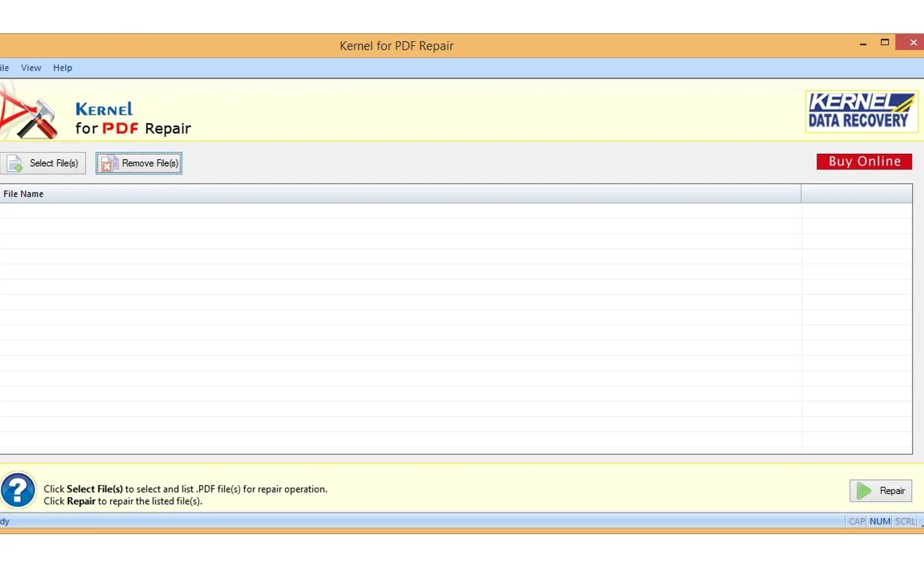Start repair with the Repair button
The height and width of the screenshot is (578, 924).
tap(881, 491)
